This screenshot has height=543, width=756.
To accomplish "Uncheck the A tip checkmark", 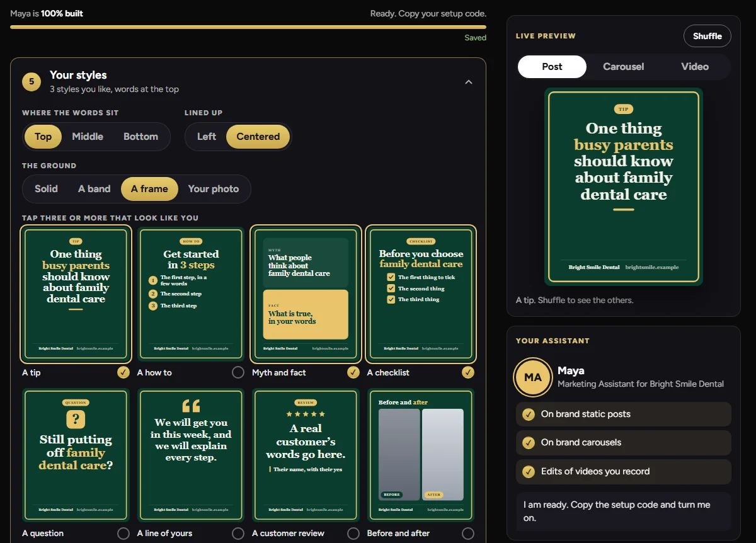I will (x=123, y=372).
